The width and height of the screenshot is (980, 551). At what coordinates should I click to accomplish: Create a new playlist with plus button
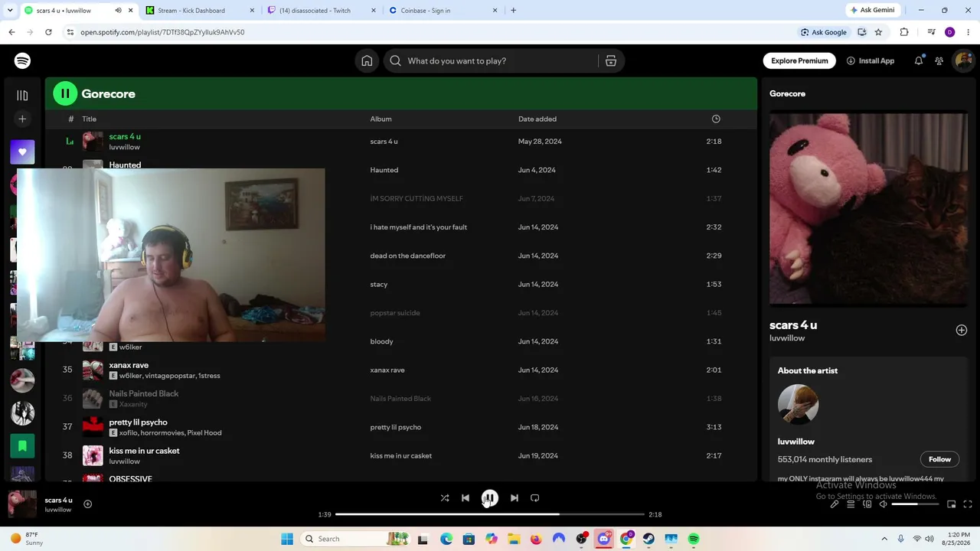tap(22, 119)
